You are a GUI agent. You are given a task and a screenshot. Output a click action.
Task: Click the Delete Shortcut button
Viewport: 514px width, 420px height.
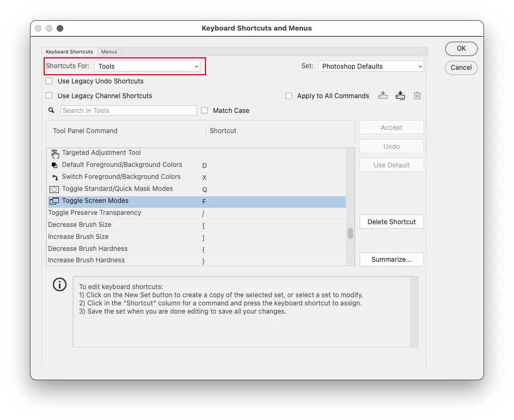[x=391, y=222]
